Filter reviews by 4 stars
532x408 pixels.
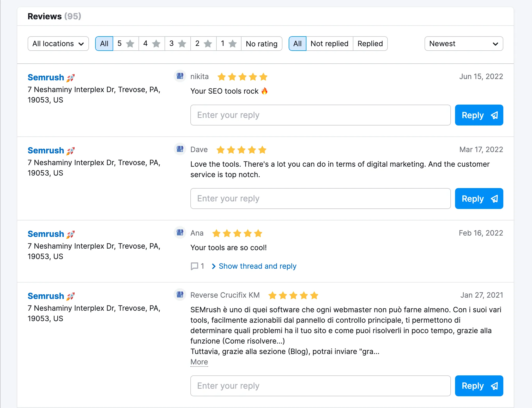pyautogui.click(x=152, y=44)
